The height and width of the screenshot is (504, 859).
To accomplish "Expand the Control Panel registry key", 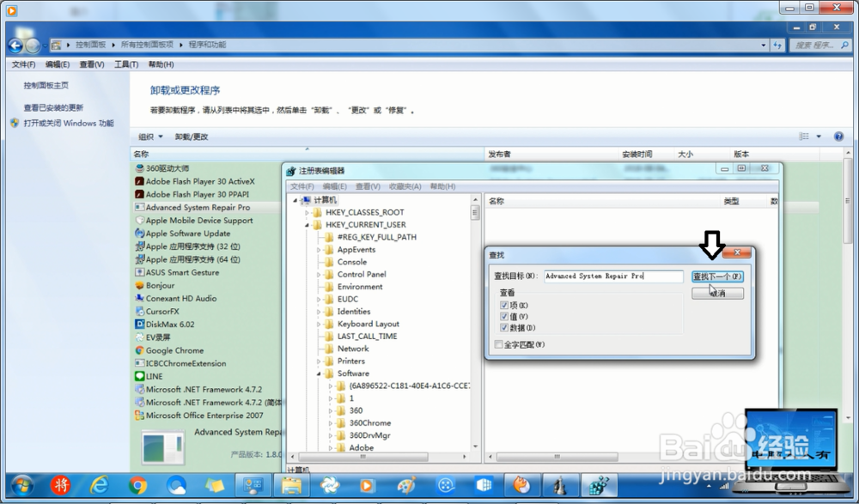I will point(319,275).
